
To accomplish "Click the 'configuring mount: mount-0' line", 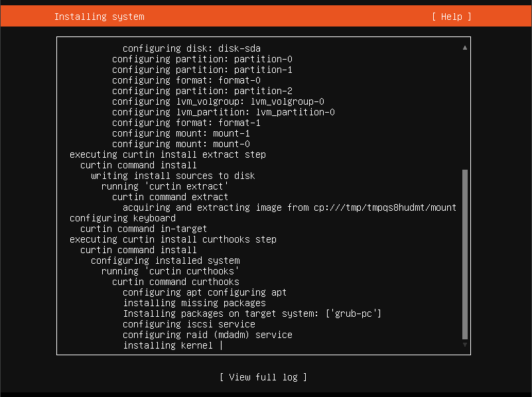I will (181, 144).
